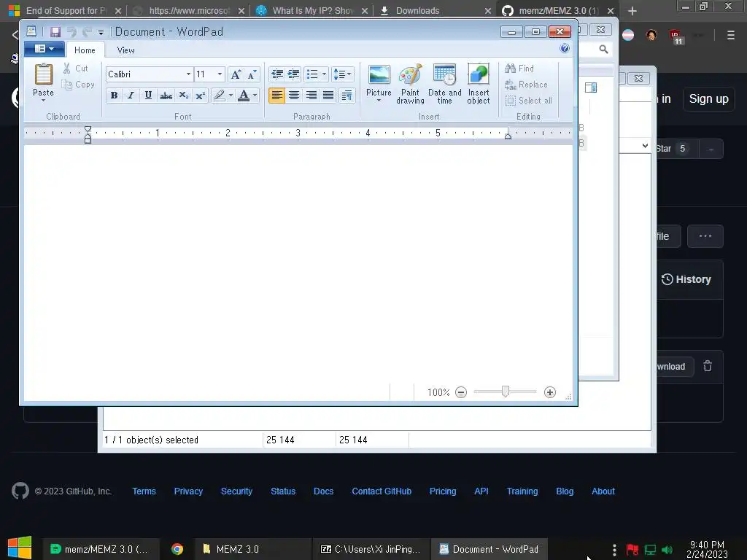Image resolution: width=747 pixels, height=560 pixels.
Task: Toggle Italic formatting in WordPad
Action: (131, 96)
